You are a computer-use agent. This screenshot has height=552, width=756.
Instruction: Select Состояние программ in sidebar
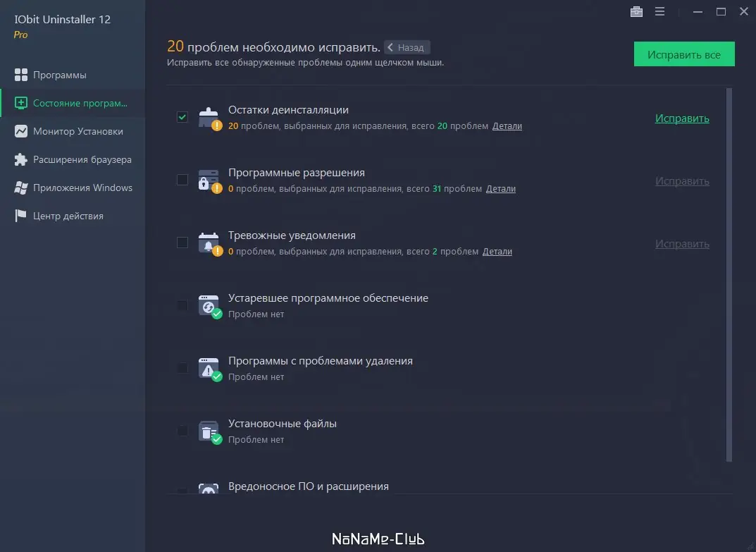coord(73,103)
